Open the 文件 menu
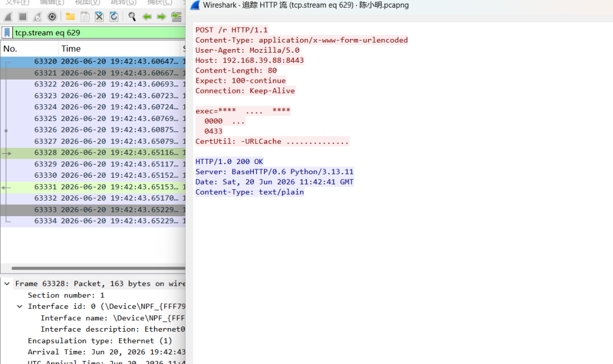This screenshot has width=613, height=364. click(17, 3)
